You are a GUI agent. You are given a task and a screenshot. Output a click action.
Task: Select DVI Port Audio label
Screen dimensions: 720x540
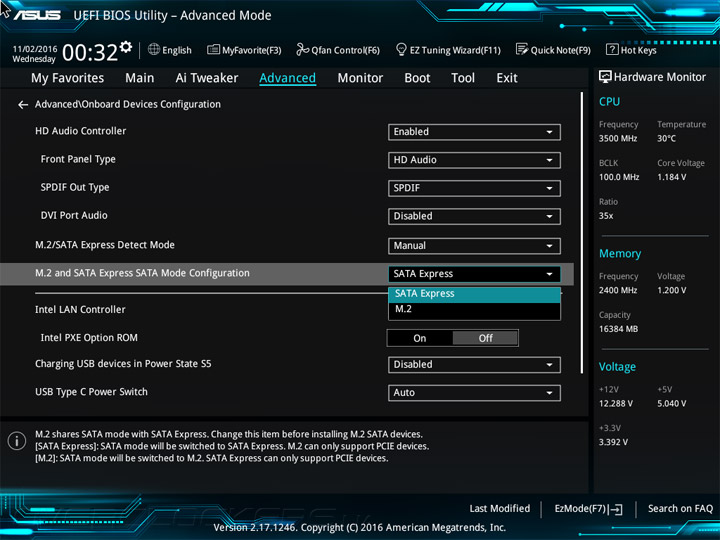74,215
